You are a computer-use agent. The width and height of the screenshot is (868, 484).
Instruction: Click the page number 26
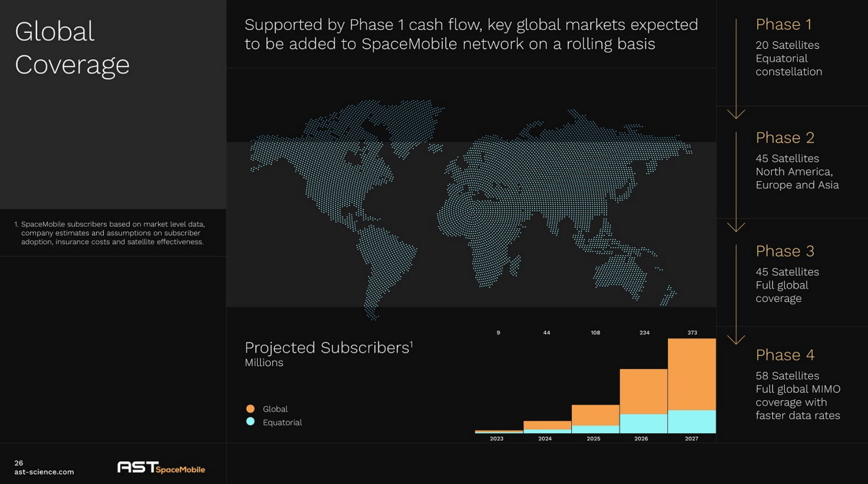pos(19,463)
